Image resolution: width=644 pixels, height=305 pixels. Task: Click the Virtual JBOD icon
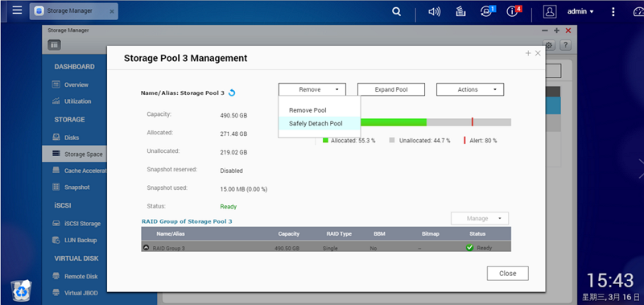[x=56, y=293]
